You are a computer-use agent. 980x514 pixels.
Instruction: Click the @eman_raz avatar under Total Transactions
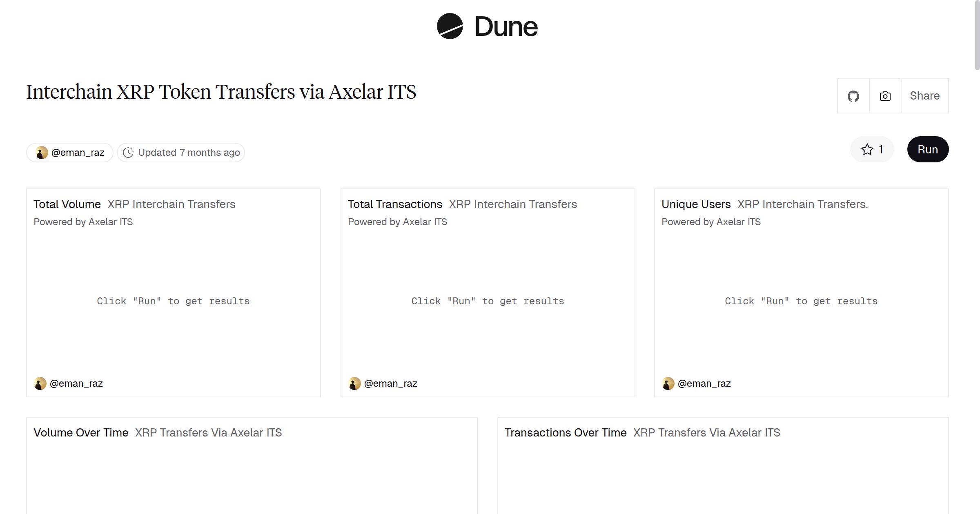coord(354,383)
